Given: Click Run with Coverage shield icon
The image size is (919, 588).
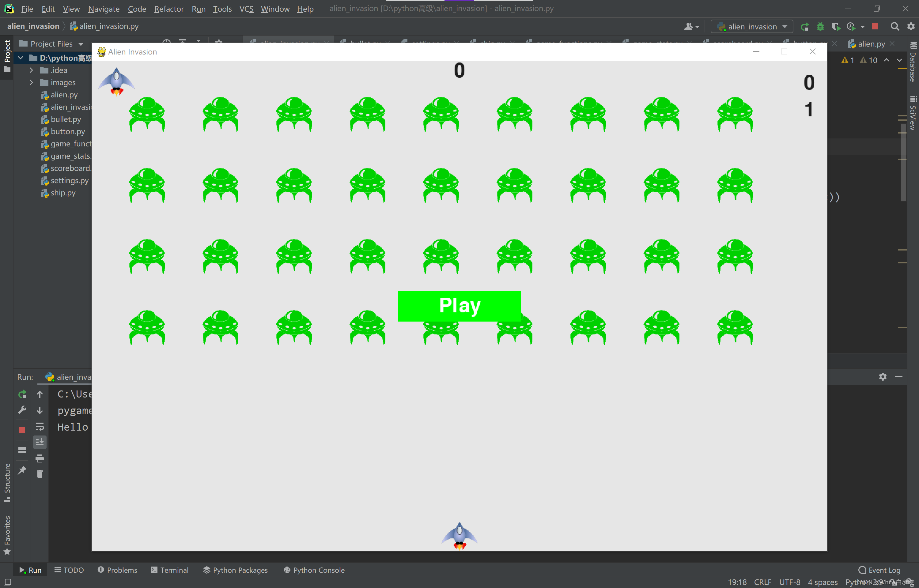Looking at the screenshot, I should click(x=835, y=26).
